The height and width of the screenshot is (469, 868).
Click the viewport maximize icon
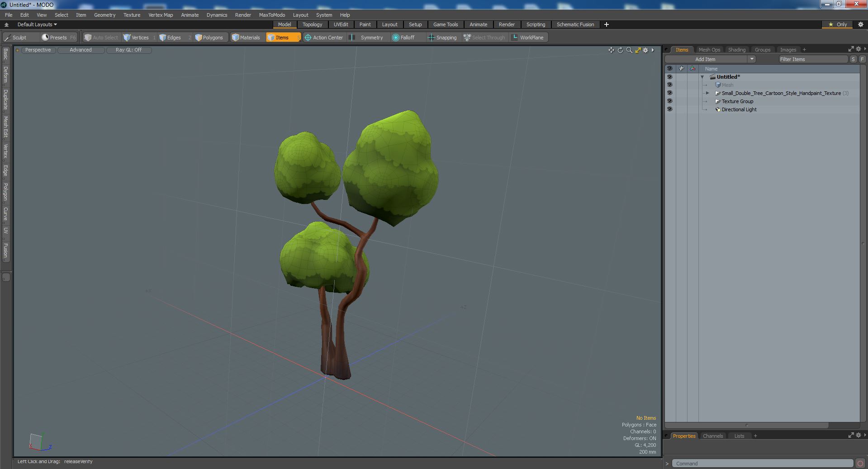(x=638, y=50)
